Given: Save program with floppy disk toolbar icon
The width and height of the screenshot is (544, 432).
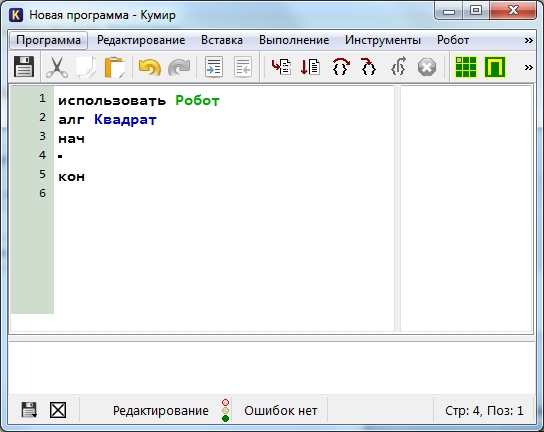Looking at the screenshot, I should [24, 67].
